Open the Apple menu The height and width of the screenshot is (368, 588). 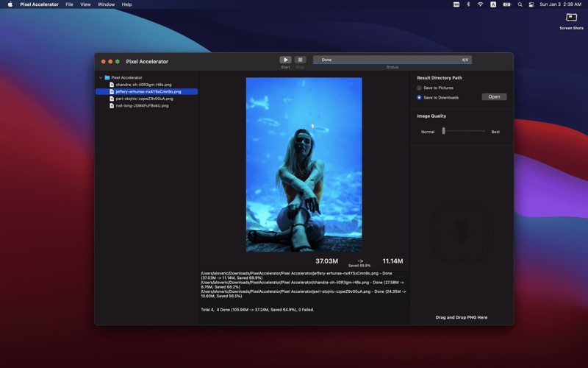10,4
